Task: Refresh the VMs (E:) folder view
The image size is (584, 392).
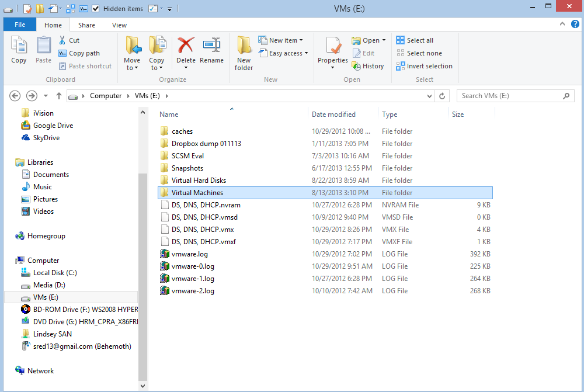Action: [442, 96]
